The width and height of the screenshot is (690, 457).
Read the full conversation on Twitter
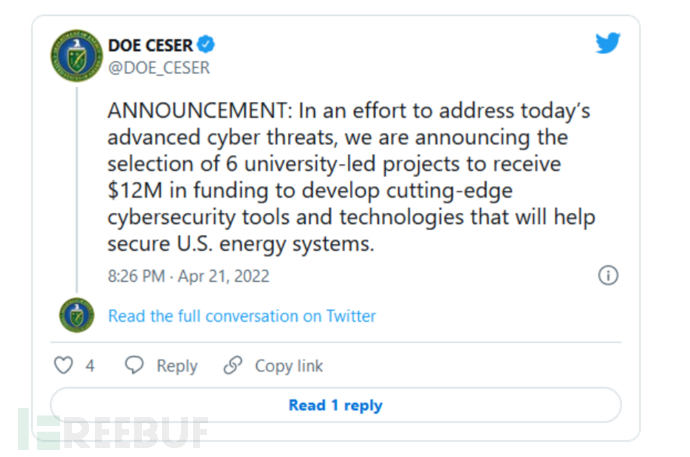242,316
